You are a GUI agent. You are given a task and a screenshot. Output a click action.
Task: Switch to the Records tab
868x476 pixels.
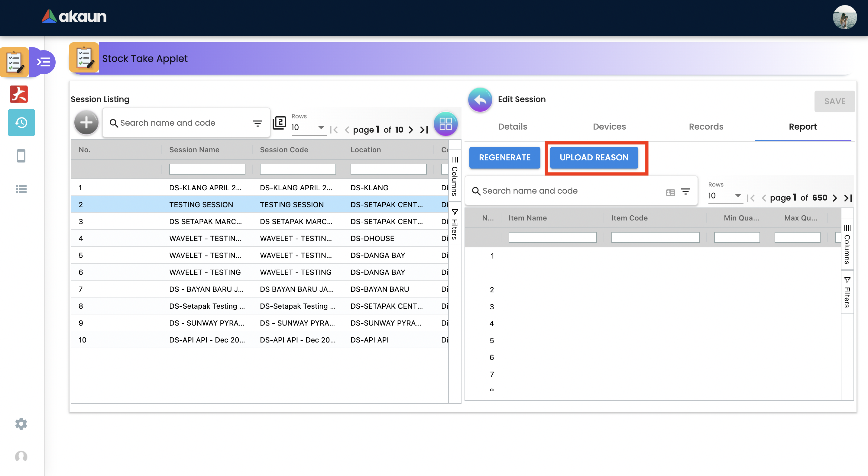pyautogui.click(x=706, y=127)
